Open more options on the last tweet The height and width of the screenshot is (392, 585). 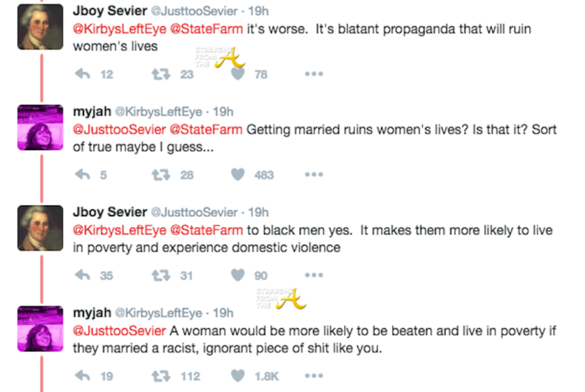314,376
